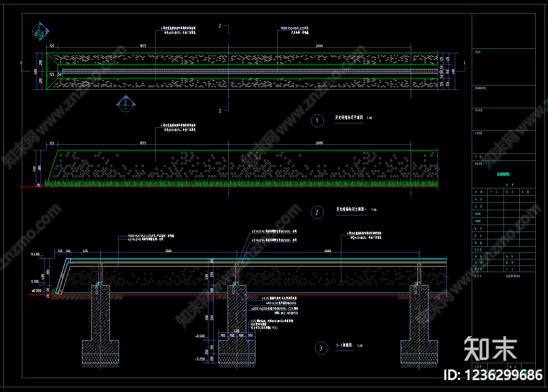Select the plan view title 发光矮墙标段平面图

[x=349, y=118]
